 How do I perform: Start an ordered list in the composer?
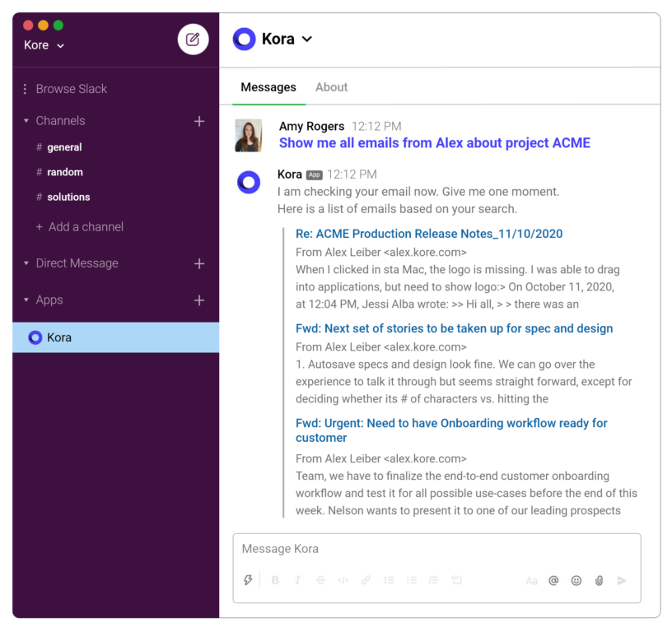389,580
